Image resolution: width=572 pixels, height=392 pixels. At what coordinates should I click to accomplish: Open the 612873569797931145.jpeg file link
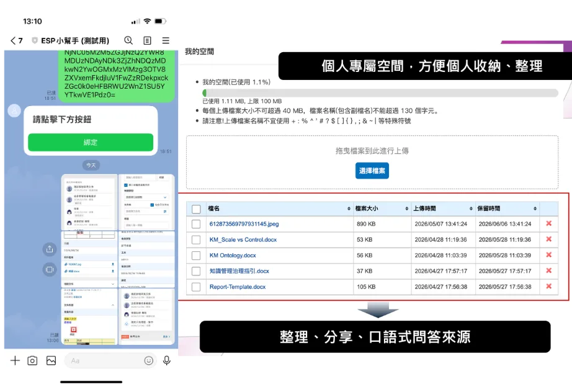[x=244, y=224]
